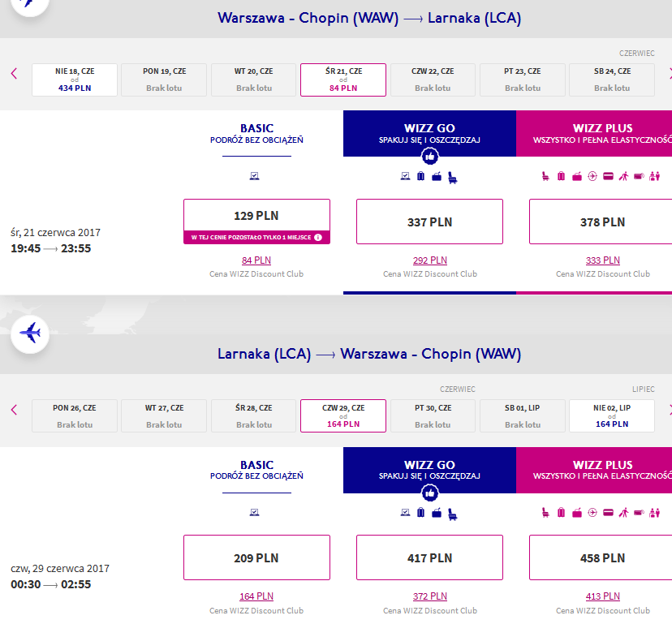Screen dimensions: 672x624
Task: Click outbound BASIC 'Podróż bez obciążeń' header
Action: 256,134
